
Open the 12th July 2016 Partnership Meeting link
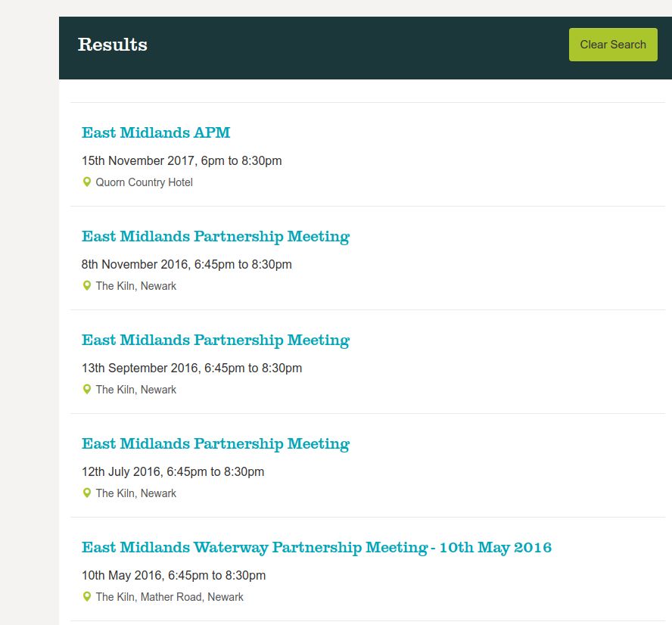coord(215,443)
